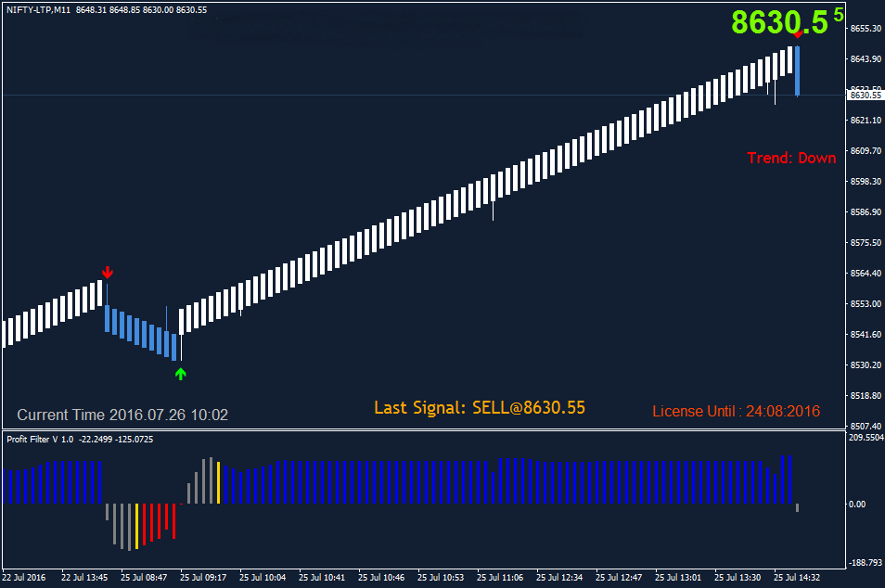The image size is (885, 588).
Task: Click the red sell arrow above 22 Jul candles
Action: point(108,273)
